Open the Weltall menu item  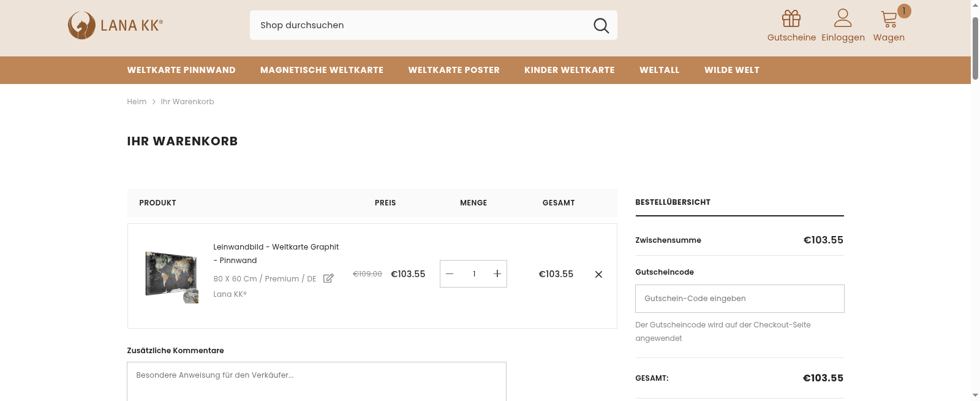659,70
